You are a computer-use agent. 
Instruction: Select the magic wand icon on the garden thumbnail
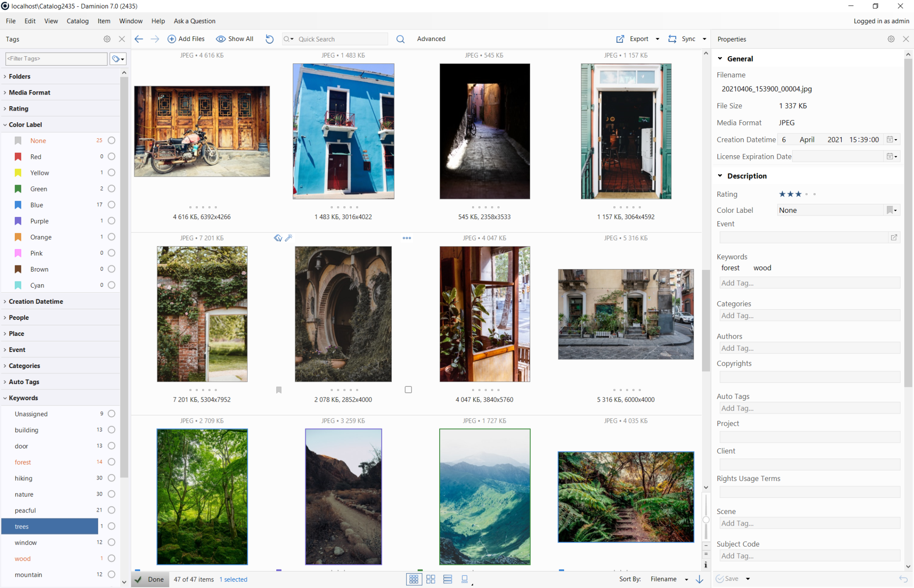[x=288, y=238]
